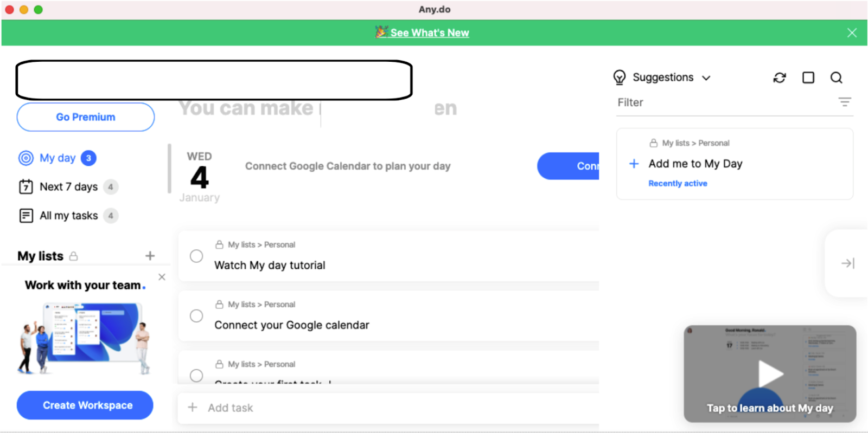Open filter options lines icon
The height and width of the screenshot is (433, 868).
(845, 102)
